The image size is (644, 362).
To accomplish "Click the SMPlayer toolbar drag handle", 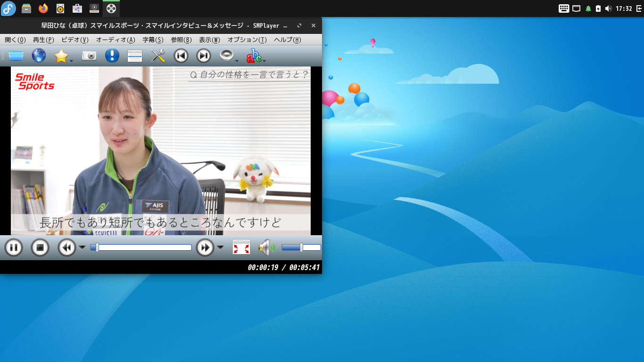I will point(3,56).
